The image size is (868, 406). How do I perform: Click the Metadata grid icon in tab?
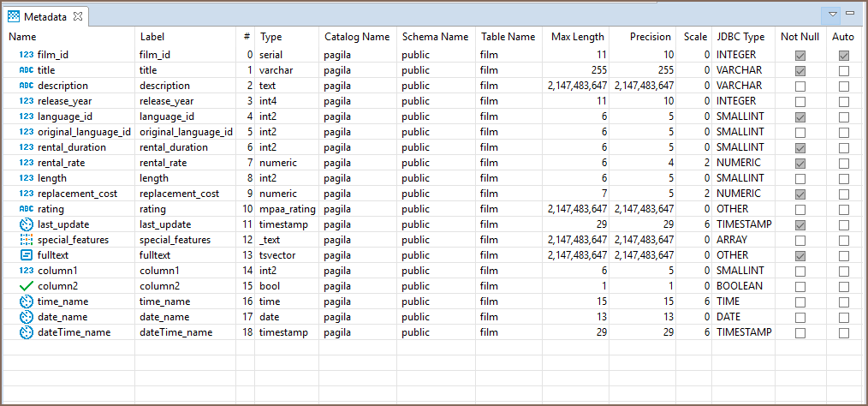click(x=15, y=16)
